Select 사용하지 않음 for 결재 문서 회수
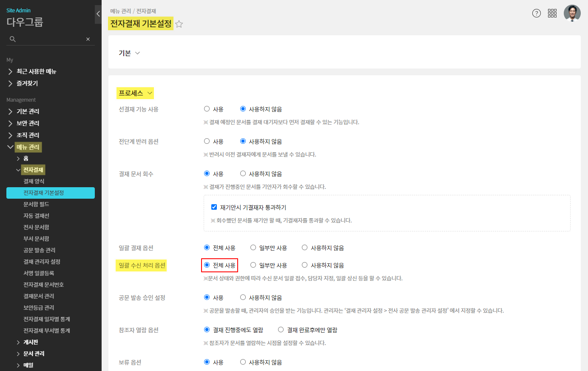The image size is (588, 371). (243, 174)
